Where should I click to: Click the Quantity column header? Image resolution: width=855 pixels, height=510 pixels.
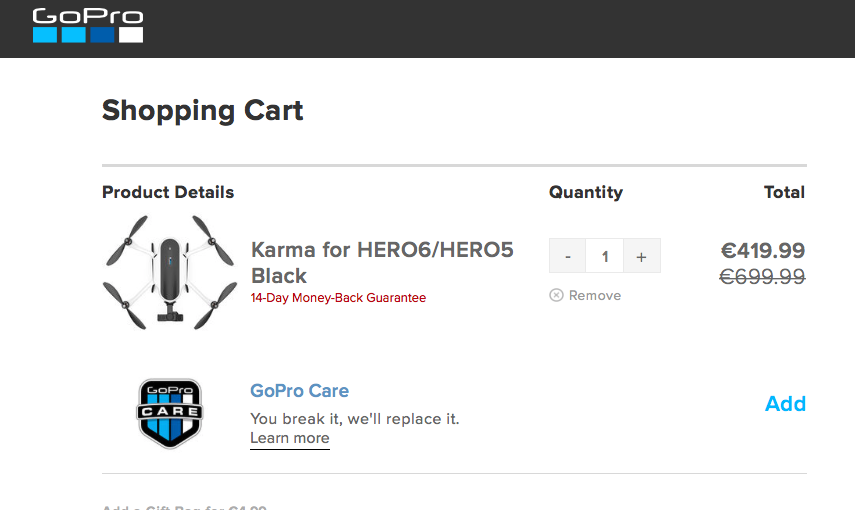[x=586, y=192]
